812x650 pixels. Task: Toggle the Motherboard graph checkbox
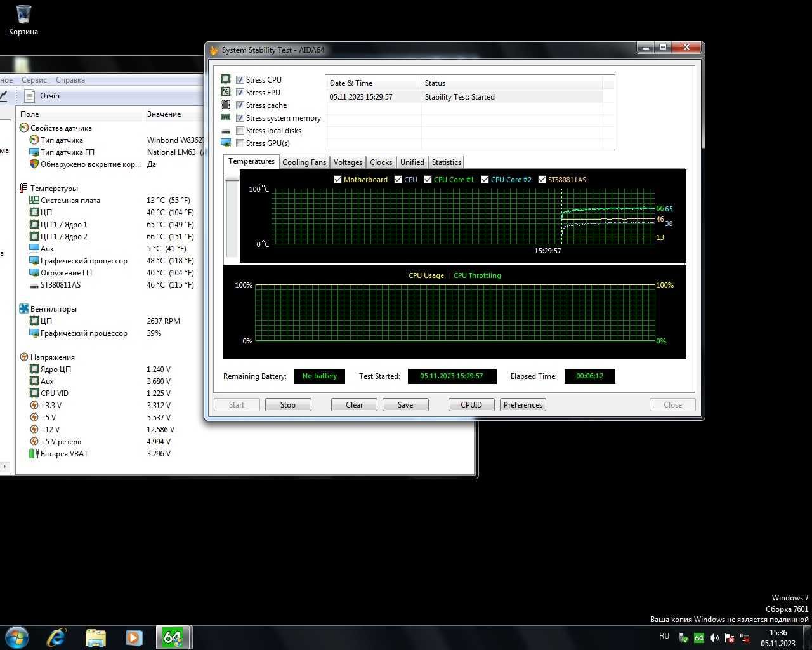[x=337, y=180]
